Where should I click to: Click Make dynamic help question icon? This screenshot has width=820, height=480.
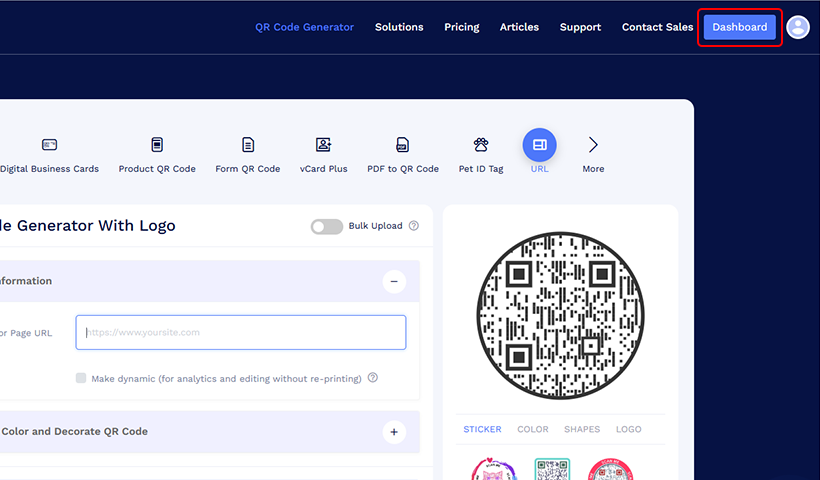coord(373,378)
